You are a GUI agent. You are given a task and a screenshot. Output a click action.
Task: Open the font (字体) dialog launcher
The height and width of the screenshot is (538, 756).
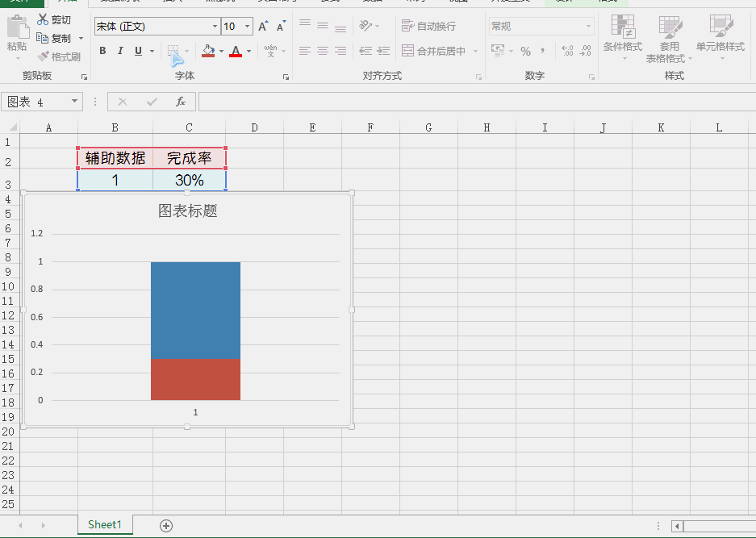tap(286, 77)
